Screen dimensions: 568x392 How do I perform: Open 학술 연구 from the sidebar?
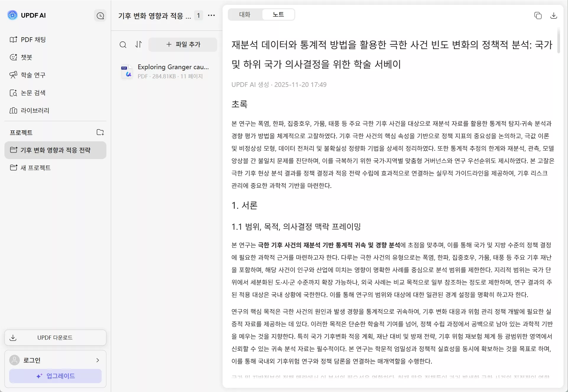(33, 75)
